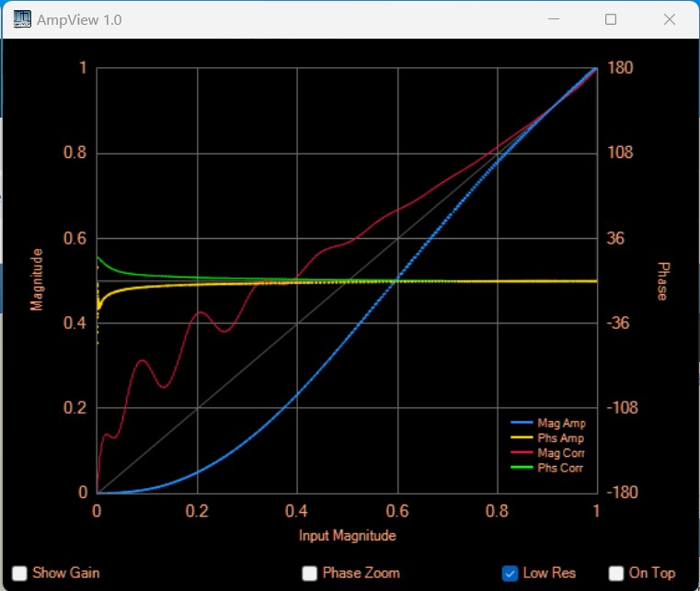This screenshot has height=591, width=700.
Task: Click the red Mag Corr legend line
Action: [x=522, y=453]
